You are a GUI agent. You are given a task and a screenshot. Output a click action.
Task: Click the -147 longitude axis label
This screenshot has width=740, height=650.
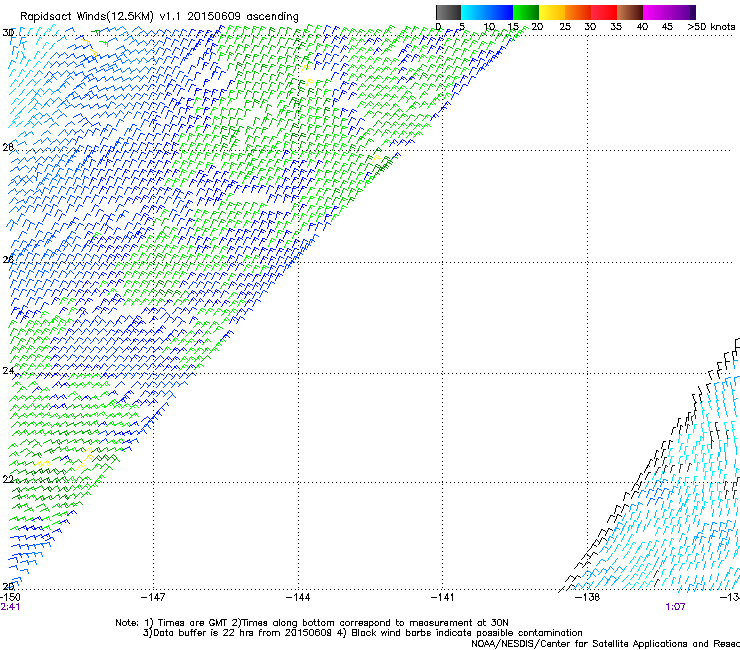tap(153, 597)
